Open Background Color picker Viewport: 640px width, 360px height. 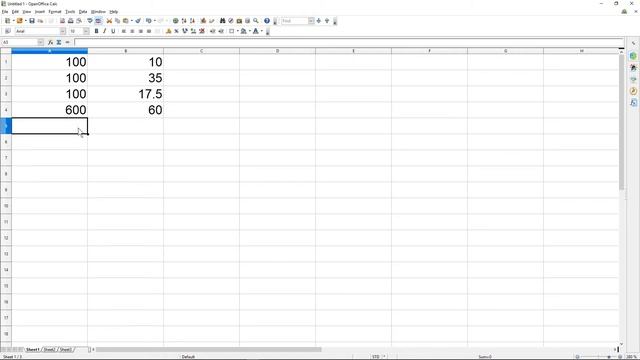pos(243,31)
